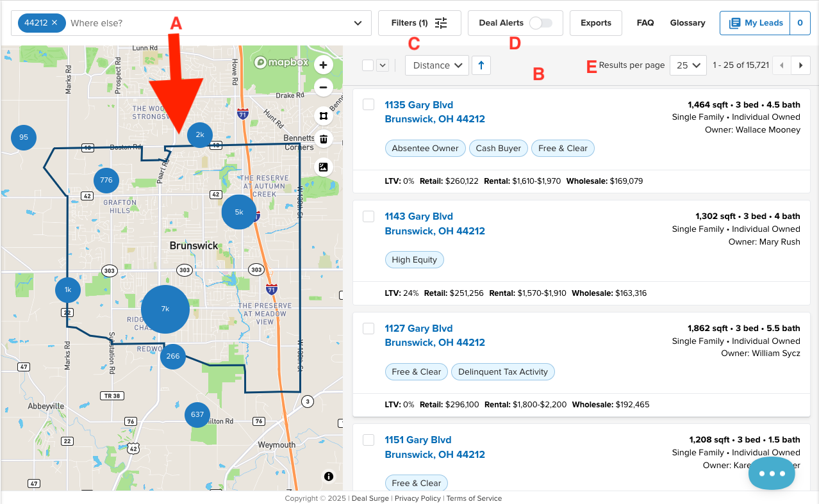Image resolution: width=819 pixels, height=504 pixels.
Task: Open the bulk select options dropdown
Action: click(383, 65)
